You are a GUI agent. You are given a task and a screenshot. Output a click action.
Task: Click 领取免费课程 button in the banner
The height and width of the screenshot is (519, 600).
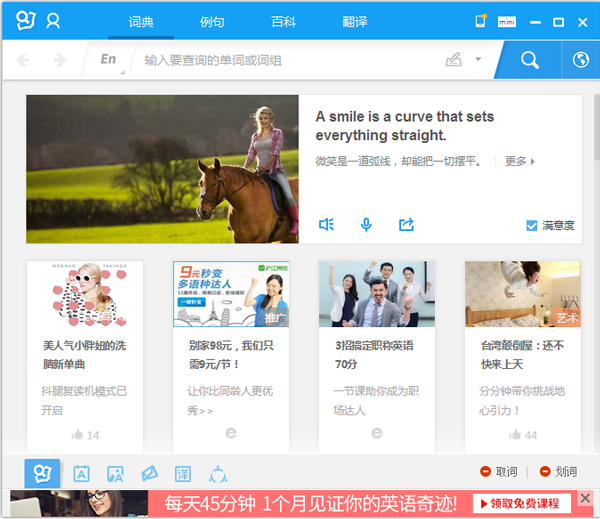[x=523, y=503]
